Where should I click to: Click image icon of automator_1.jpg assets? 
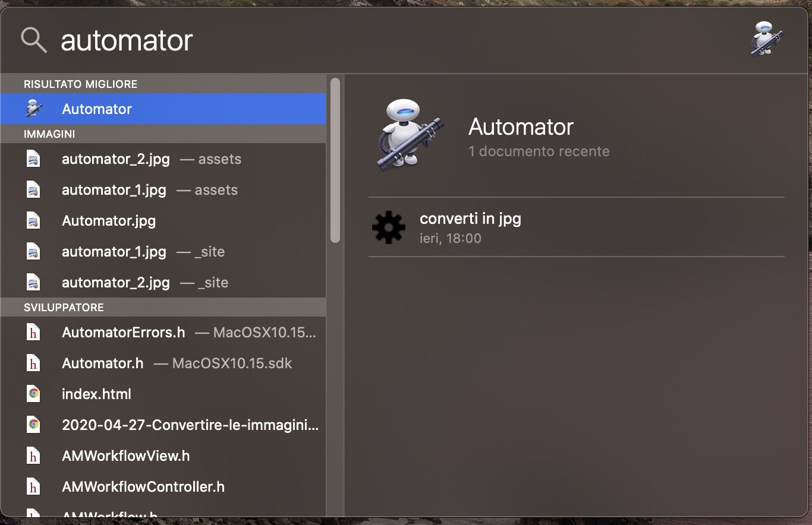33,190
